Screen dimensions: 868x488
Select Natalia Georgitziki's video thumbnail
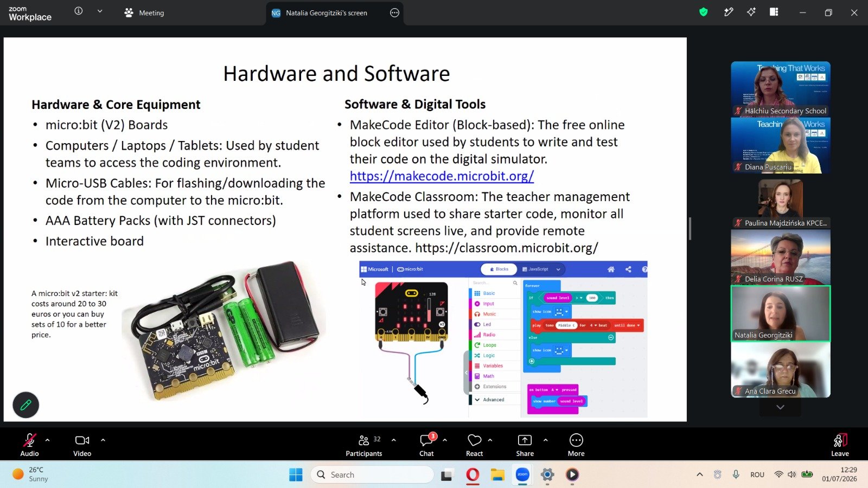(781, 313)
